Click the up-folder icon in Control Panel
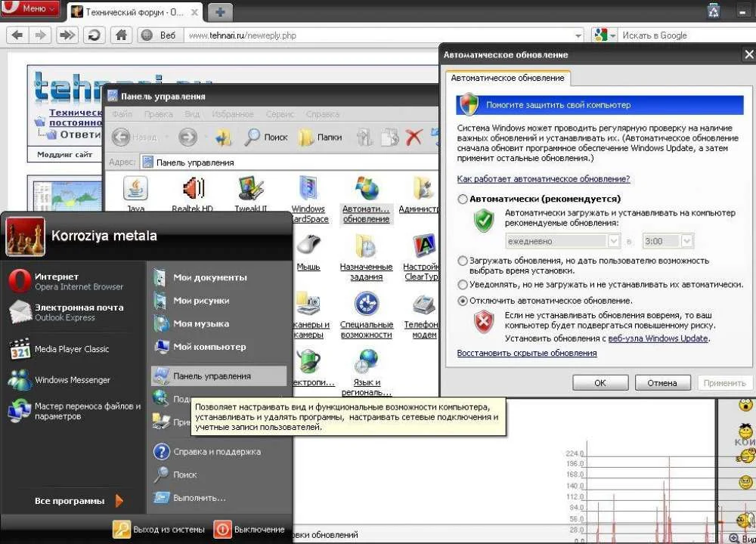The width and height of the screenshot is (756, 544). point(223,138)
